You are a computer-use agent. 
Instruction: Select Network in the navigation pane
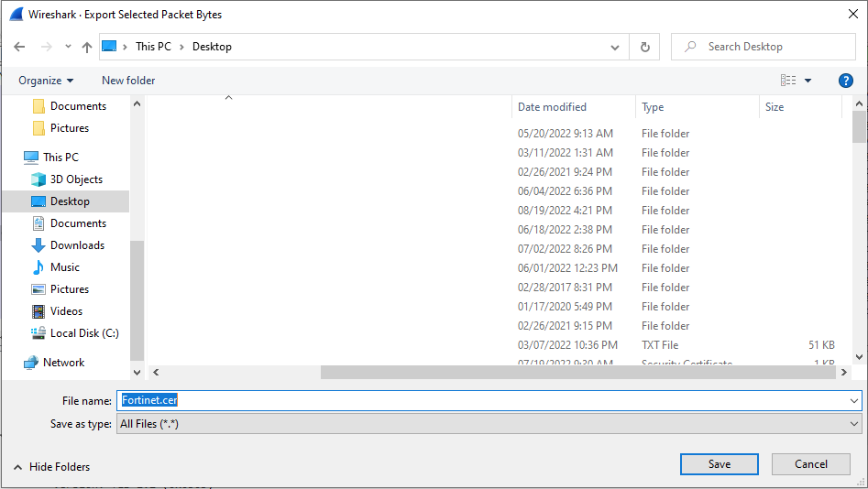click(63, 363)
